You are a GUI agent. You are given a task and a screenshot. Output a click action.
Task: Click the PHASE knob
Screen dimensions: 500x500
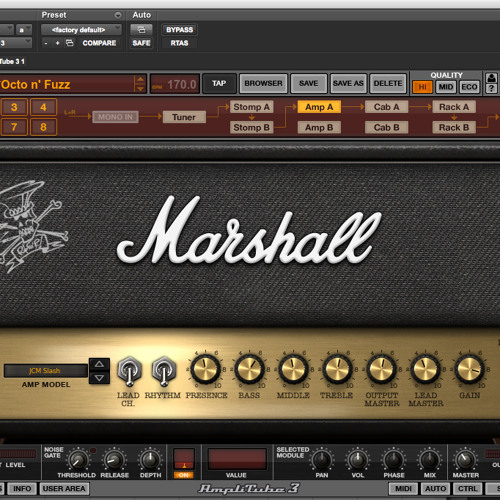coord(394,460)
